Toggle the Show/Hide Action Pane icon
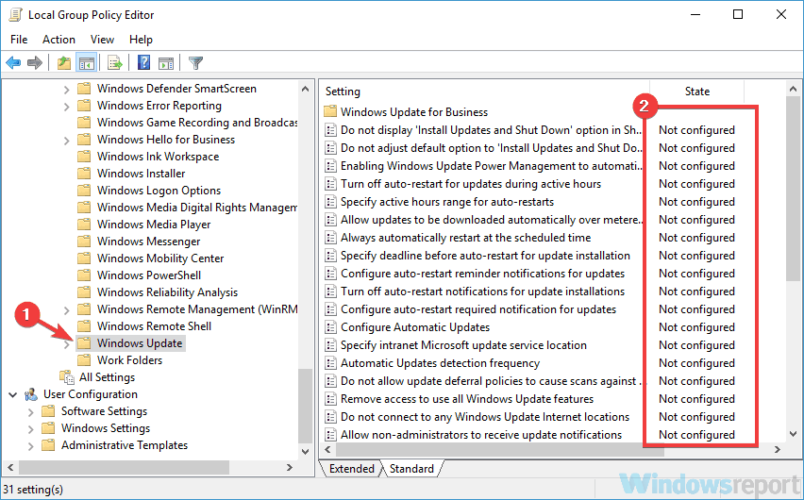 pyautogui.click(x=166, y=63)
